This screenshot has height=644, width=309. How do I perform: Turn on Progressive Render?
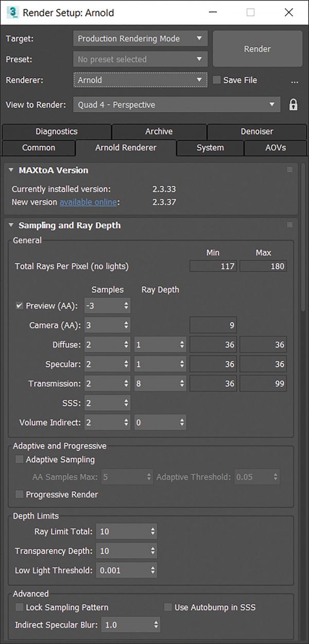coord(20,494)
